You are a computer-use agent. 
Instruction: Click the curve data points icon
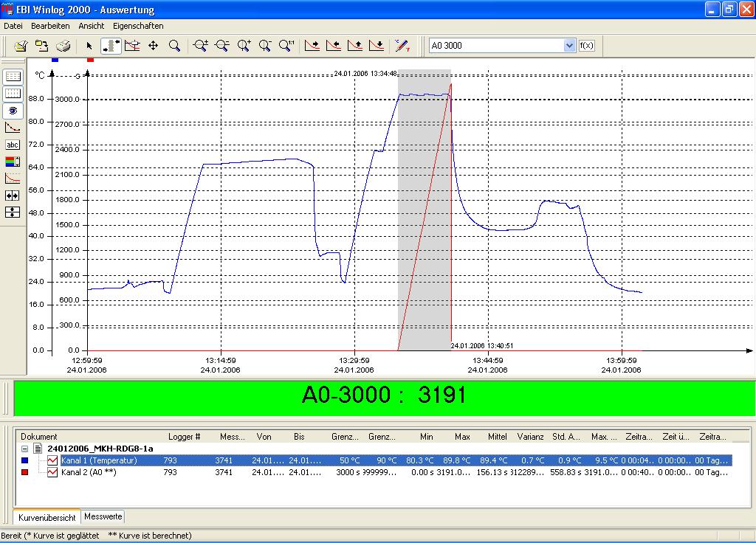(13, 128)
